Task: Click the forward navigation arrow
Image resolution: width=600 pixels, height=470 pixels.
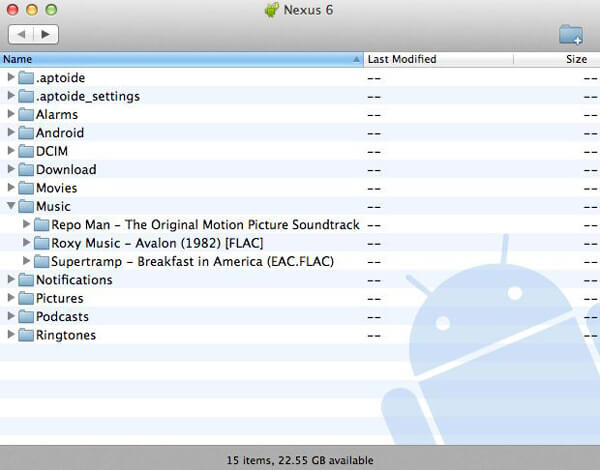Action: tap(45, 34)
